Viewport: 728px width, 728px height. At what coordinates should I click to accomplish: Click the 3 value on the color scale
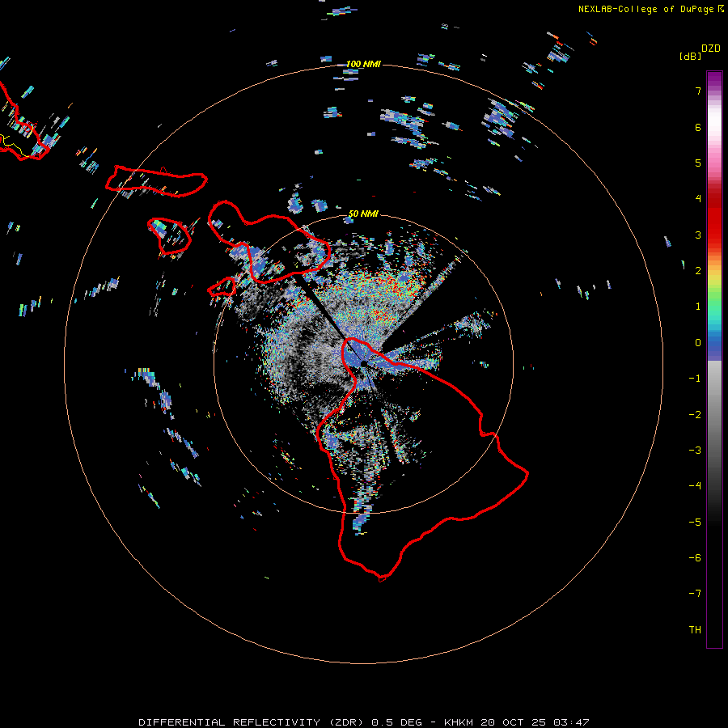tap(698, 235)
